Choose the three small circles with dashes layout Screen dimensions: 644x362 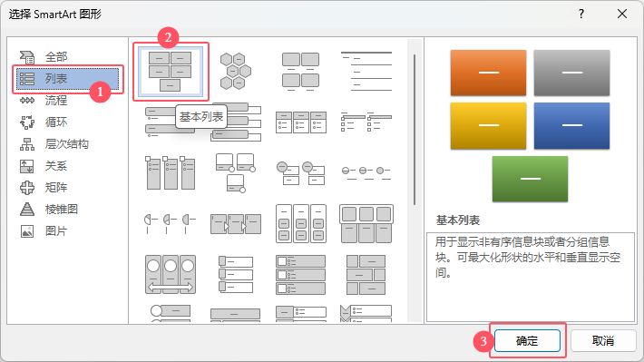pyautogui.click(x=366, y=172)
